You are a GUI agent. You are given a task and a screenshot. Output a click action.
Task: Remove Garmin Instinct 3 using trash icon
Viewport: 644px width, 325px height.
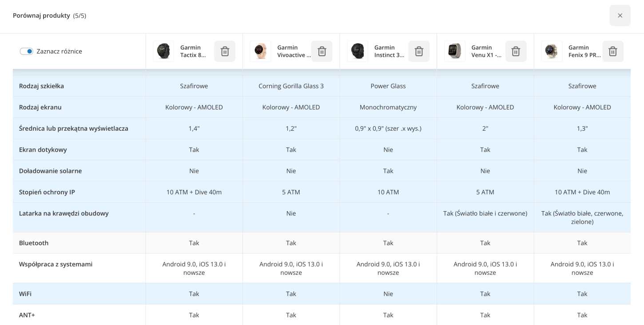tap(419, 51)
